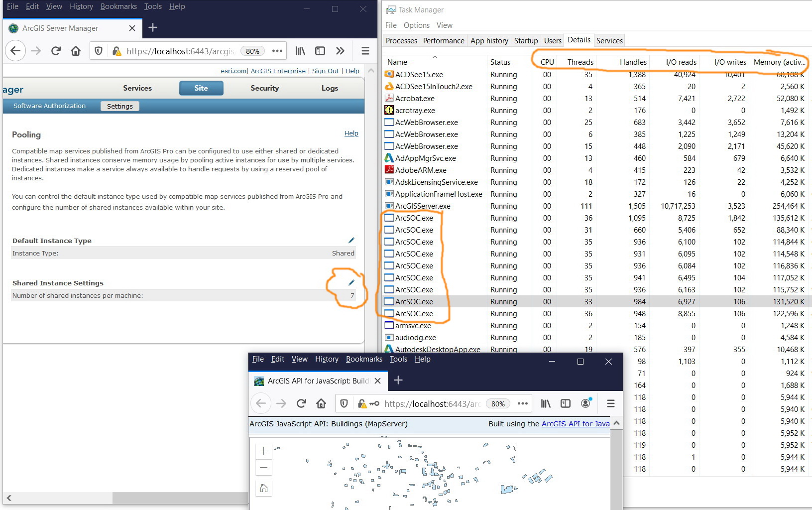
Task: Open Bookmarks menu in Server Manager browser window
Action: coord(118,6)
